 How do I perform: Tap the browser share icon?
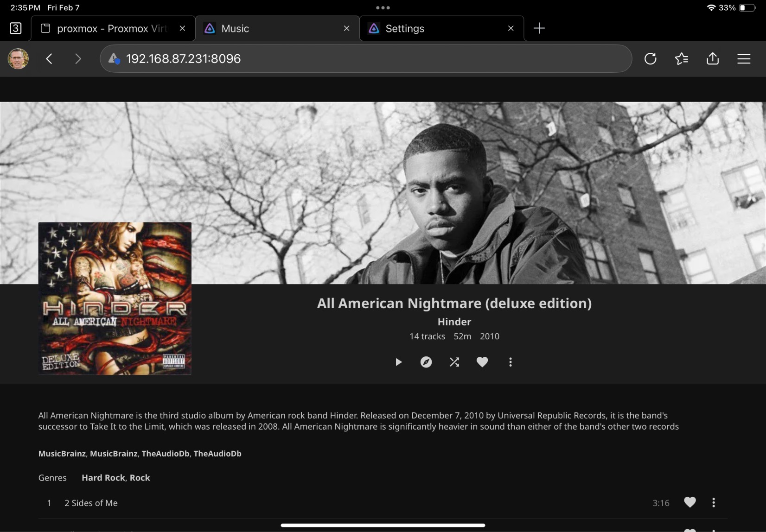712,59
